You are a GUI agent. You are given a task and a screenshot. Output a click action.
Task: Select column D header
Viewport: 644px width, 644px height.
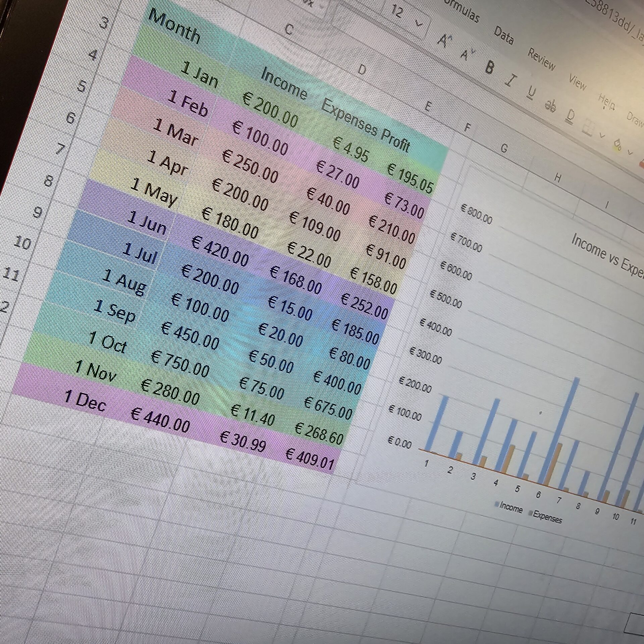[x=362, y=69]
